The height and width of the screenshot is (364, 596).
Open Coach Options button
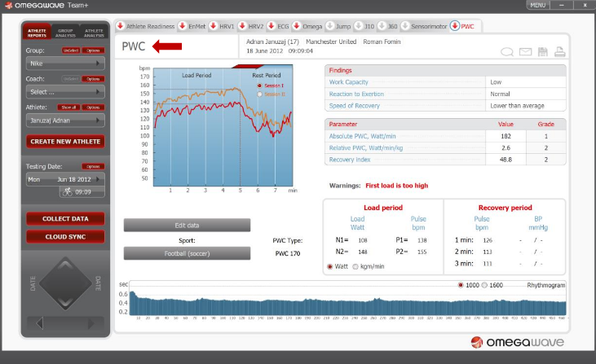(93, 79)
